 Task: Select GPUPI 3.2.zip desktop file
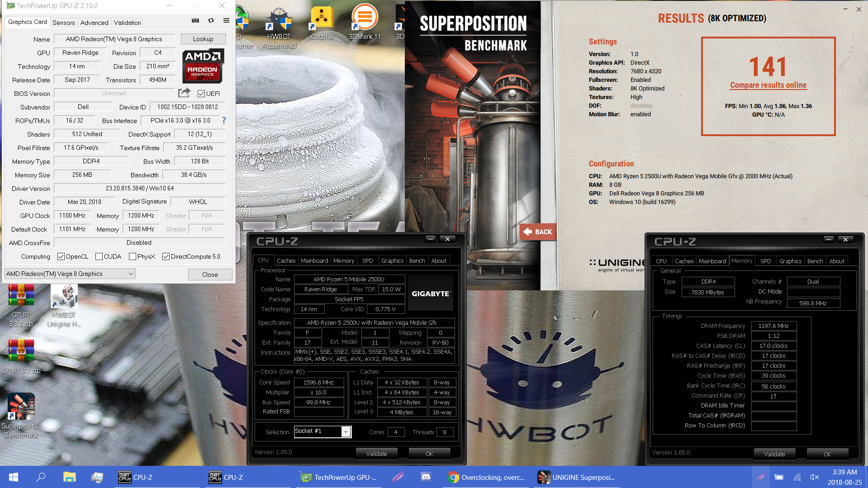tap(21, 357)
